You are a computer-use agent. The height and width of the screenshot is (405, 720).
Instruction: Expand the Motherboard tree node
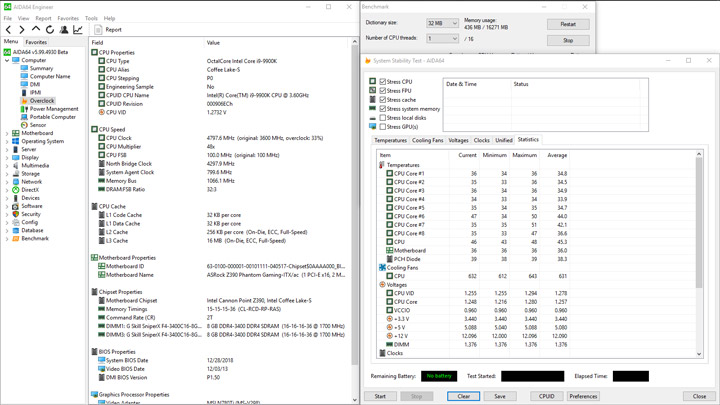[x=7, y=133]
